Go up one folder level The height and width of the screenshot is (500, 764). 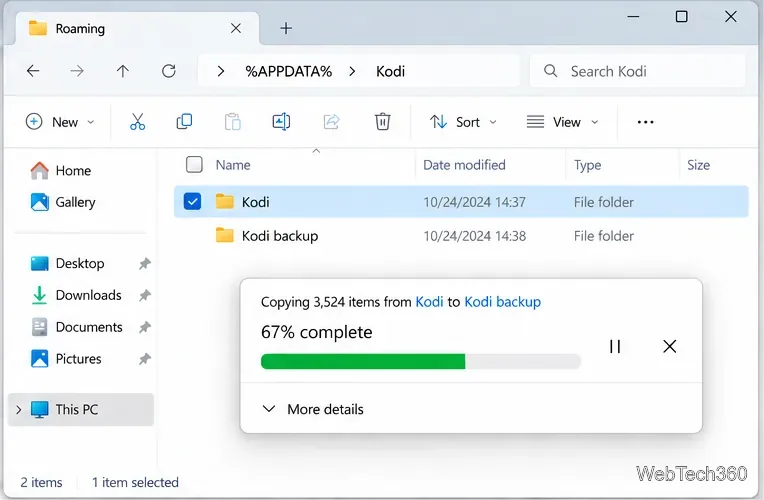(x=123, y=71)
